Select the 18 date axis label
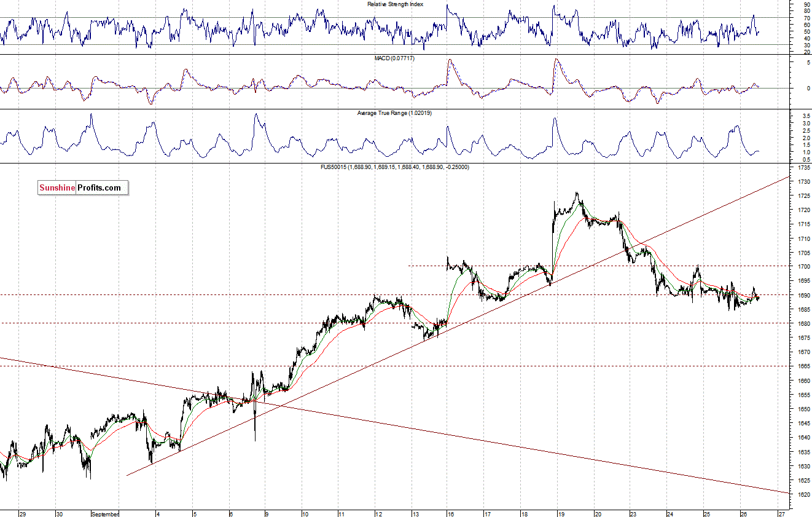 coord(524,514)
